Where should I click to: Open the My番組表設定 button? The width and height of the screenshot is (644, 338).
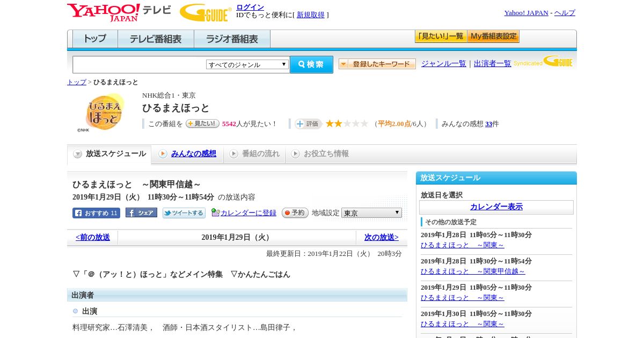point(493,36)
